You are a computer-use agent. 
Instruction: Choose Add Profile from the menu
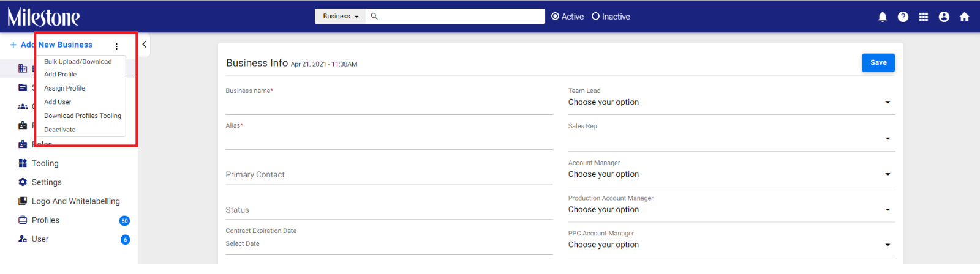pyautogui.click(x=60, y=75)
